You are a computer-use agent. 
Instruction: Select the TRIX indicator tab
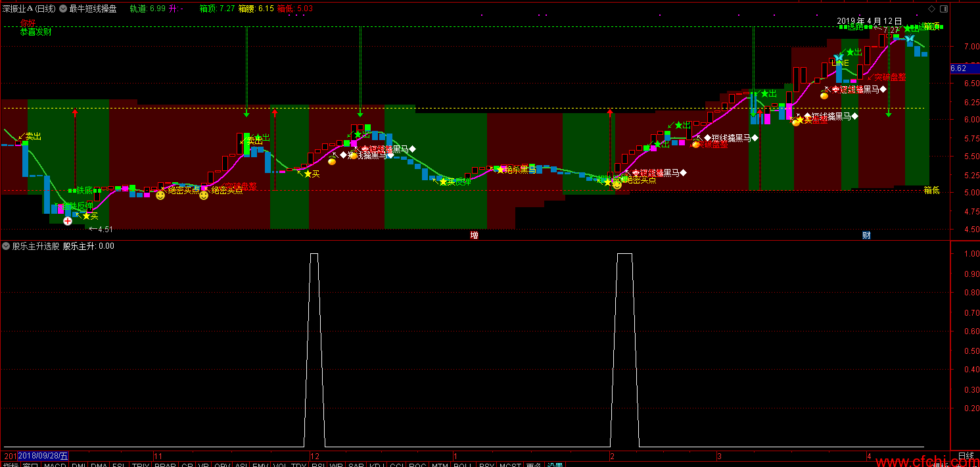pos(140,464)
